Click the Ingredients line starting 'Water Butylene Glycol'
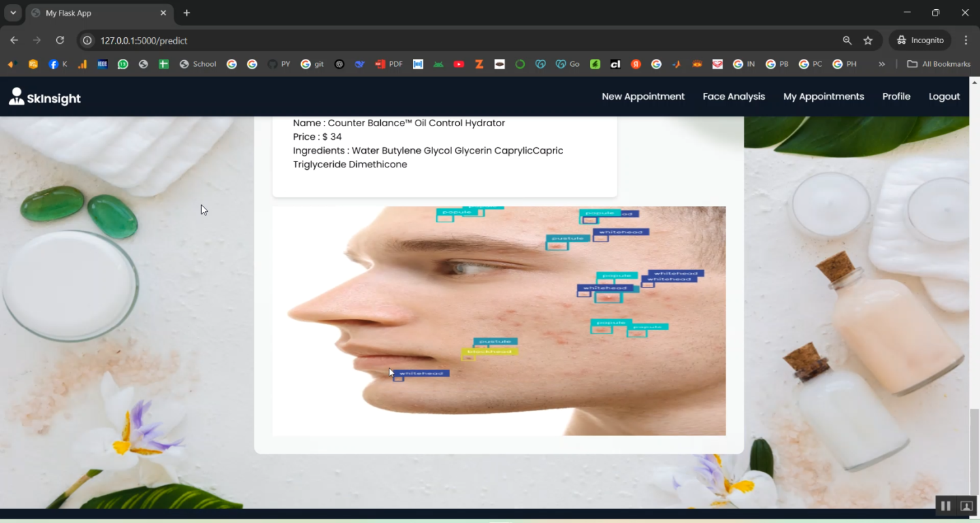This screenshot has width=980, height=523. [428, 150]
